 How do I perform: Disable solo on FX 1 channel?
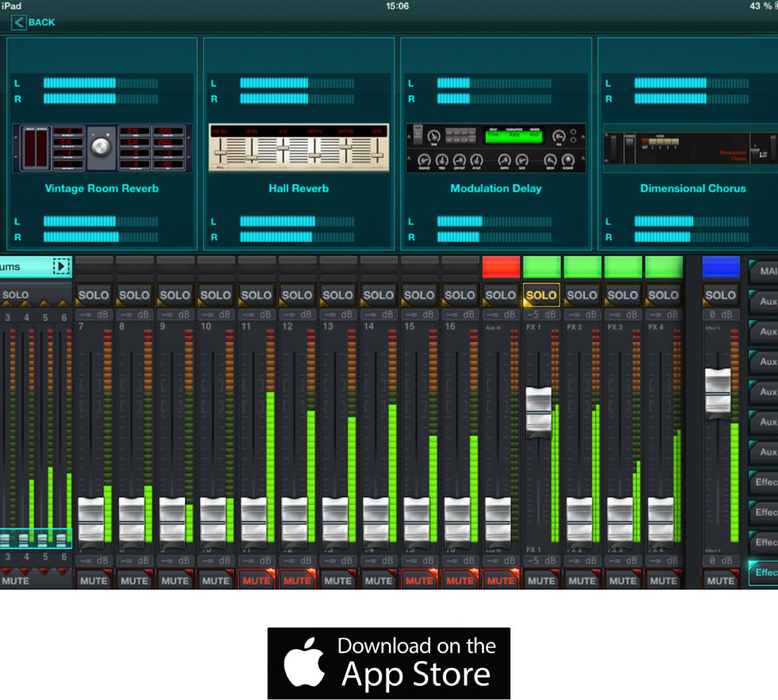pyautogui.click(x=541, y=295)
